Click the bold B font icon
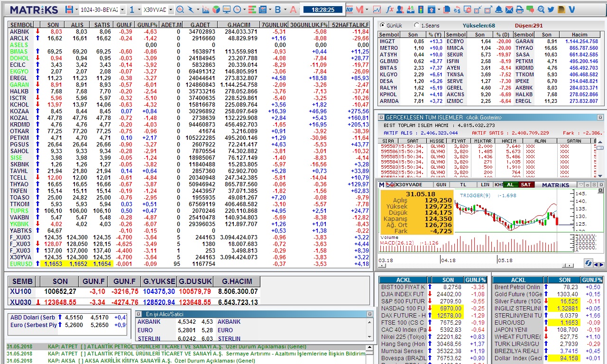 pyautogui.click(x=277, y=9)
